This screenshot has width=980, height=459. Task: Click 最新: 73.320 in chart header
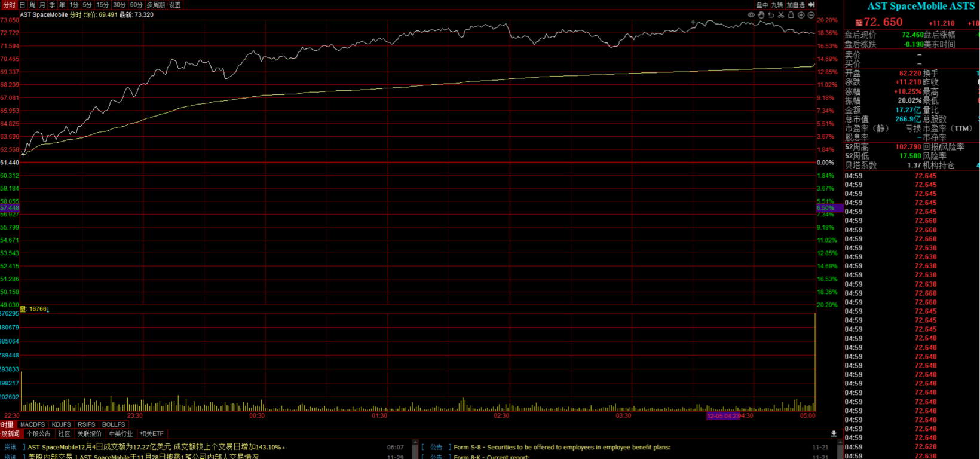tap(136, 15)
